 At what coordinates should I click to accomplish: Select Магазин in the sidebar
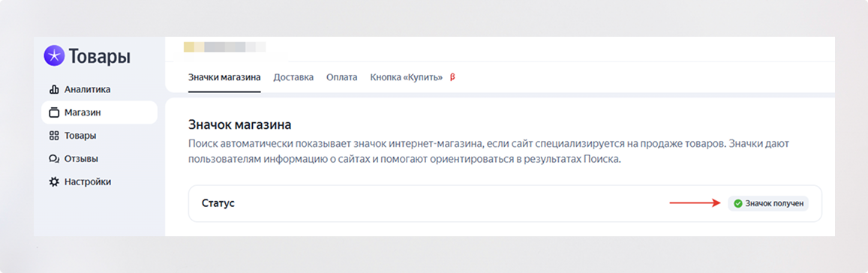pos(99,113)
